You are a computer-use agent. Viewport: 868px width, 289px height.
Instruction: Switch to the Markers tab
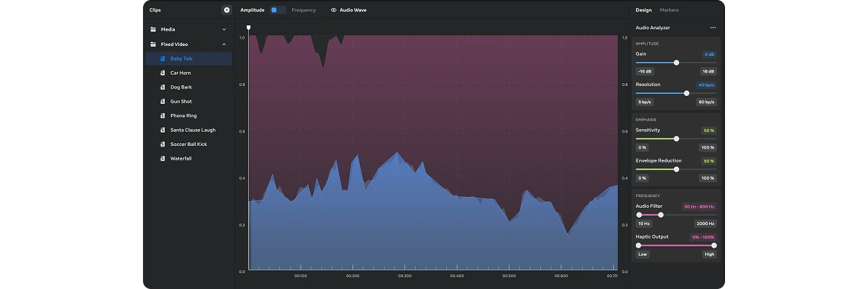click(x=669, y=10)
